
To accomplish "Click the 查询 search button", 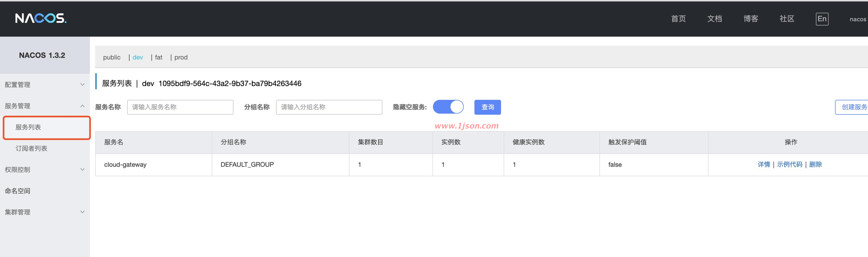I will [487, 107].
